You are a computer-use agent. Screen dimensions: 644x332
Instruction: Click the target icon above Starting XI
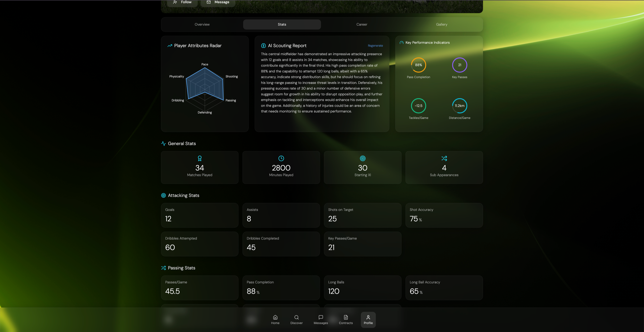click(362, 158)
